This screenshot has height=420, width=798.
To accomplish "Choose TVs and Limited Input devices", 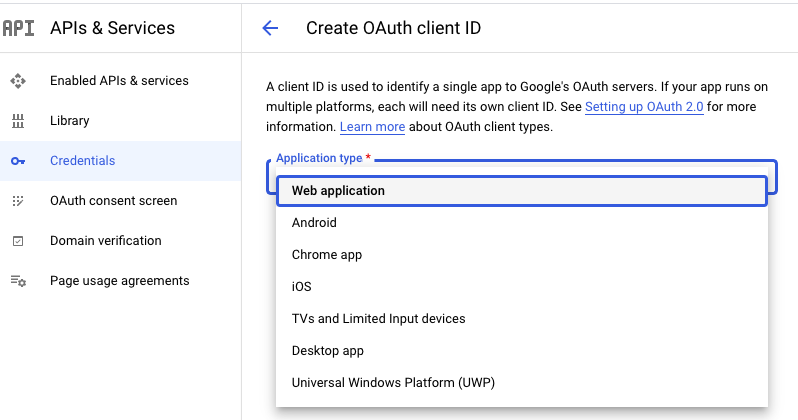I will click(378, 319).
